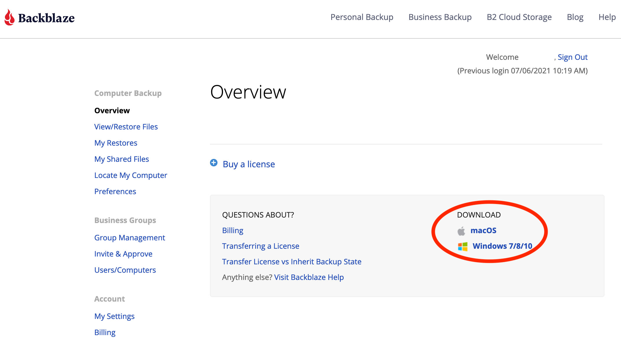Image resolution: width=621 pixels, height=364 pixels.
Task: Open Billing in the Account sidebar section
Action: [105, 333]
